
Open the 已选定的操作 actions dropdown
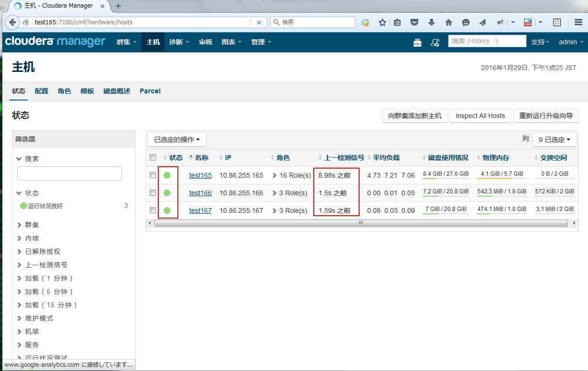point(177,140)
